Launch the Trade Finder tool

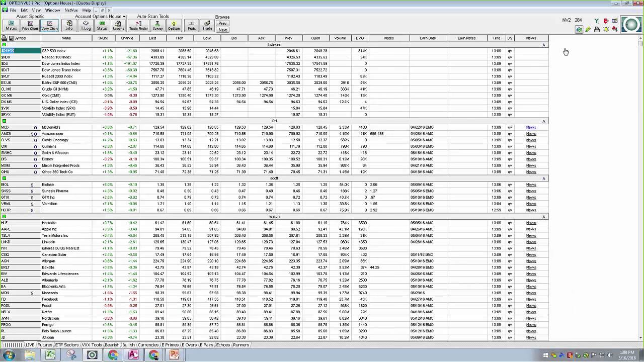(138, 25)
